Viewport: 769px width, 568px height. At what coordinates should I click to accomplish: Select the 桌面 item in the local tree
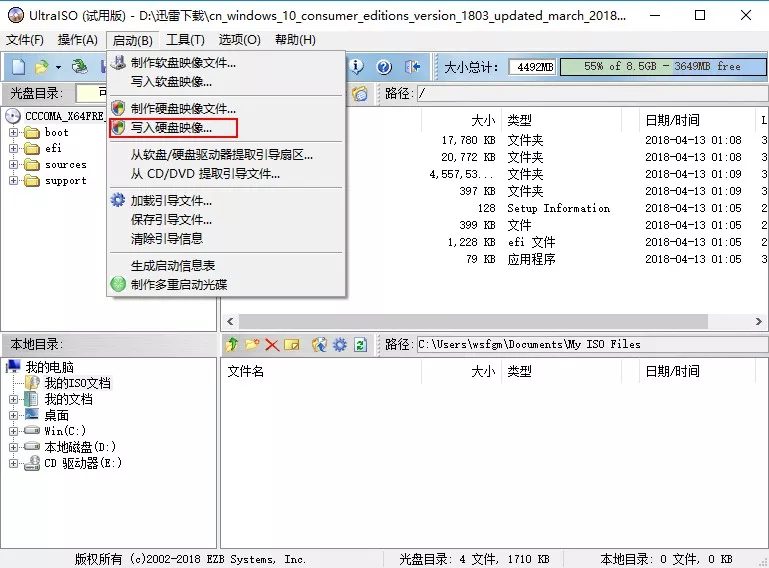tap(56, 415)
